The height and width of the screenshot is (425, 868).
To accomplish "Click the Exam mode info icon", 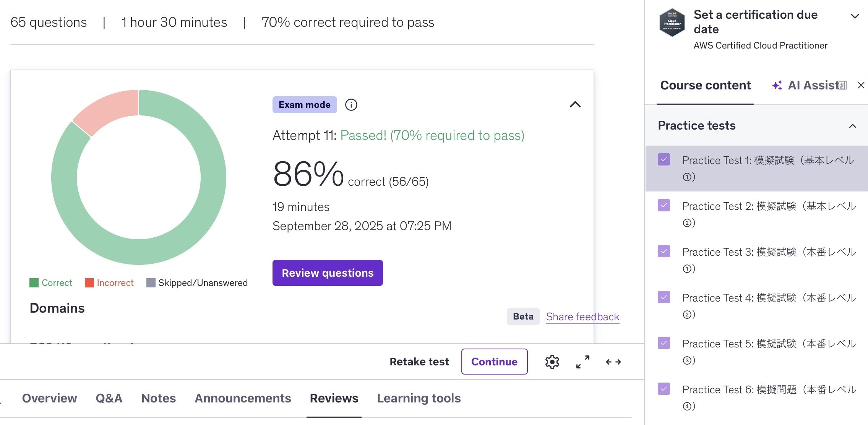I will (x=351, y=105).
